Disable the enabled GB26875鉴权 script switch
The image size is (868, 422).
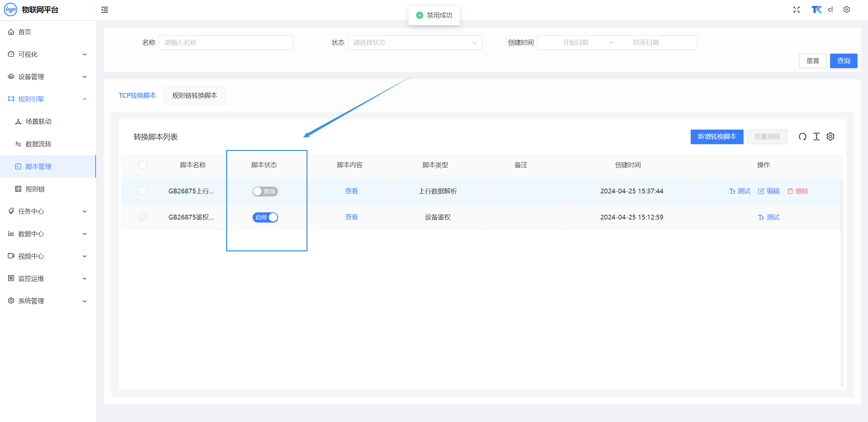pyautogui.click(x=265, y=217)
